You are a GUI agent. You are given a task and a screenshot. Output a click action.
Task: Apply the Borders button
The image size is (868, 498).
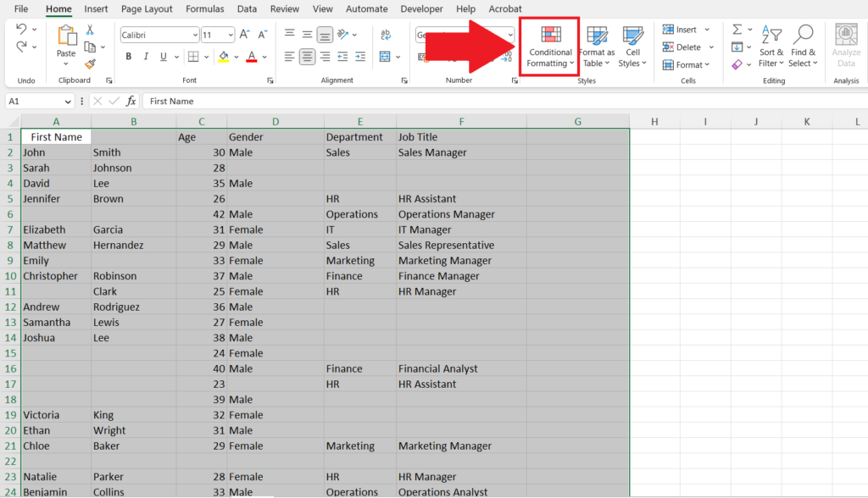[x=193, y=57]
